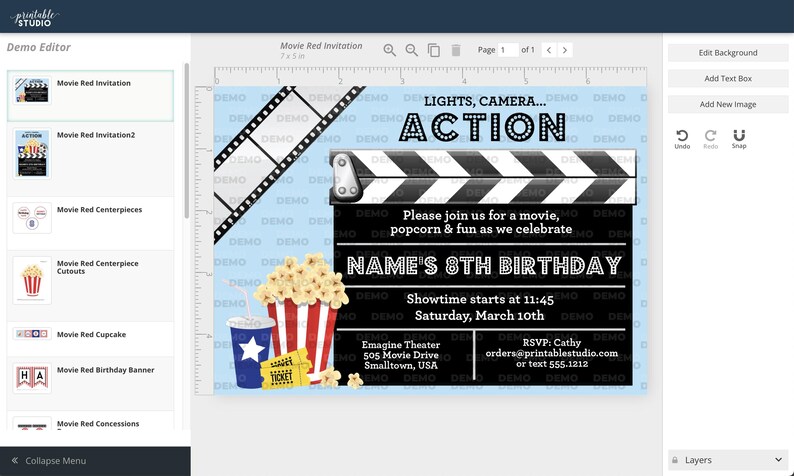Select Movie Red Cupcake template
This screenshot has height=476, width=794.
click(x=90, y=339)
